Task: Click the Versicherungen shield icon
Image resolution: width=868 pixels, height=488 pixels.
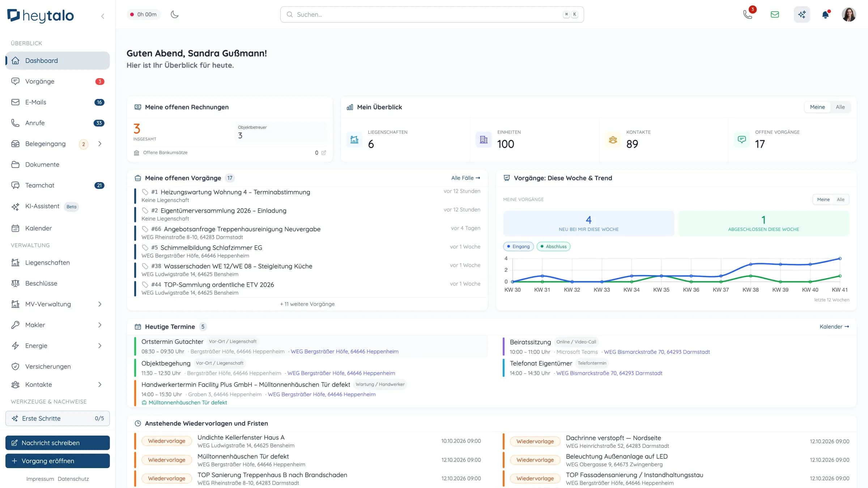Action: (x=15, y=367)
